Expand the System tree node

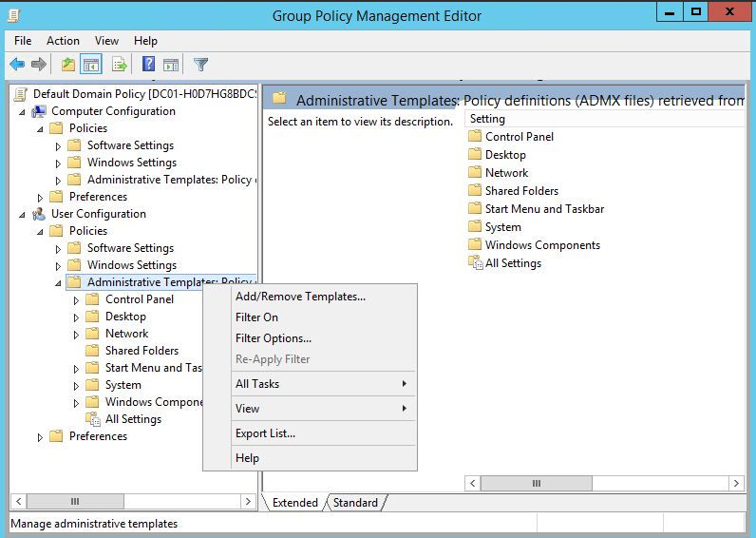[76, 386]
